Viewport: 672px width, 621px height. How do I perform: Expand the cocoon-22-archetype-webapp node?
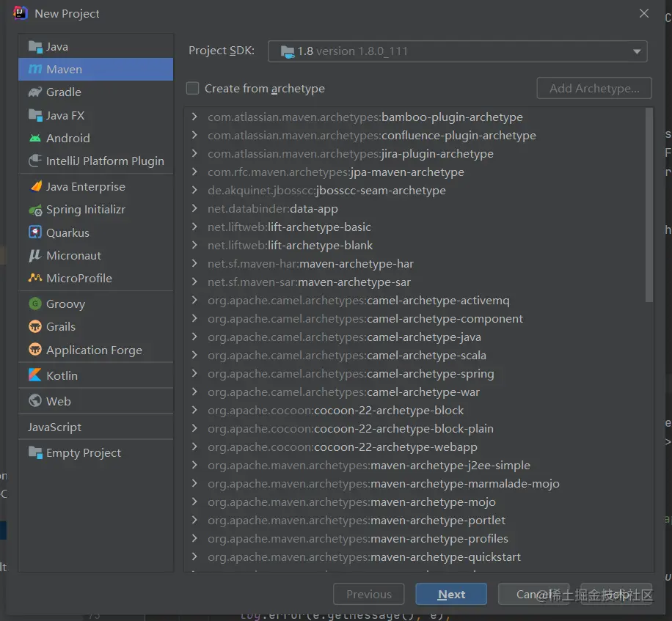tap(194, 447)
